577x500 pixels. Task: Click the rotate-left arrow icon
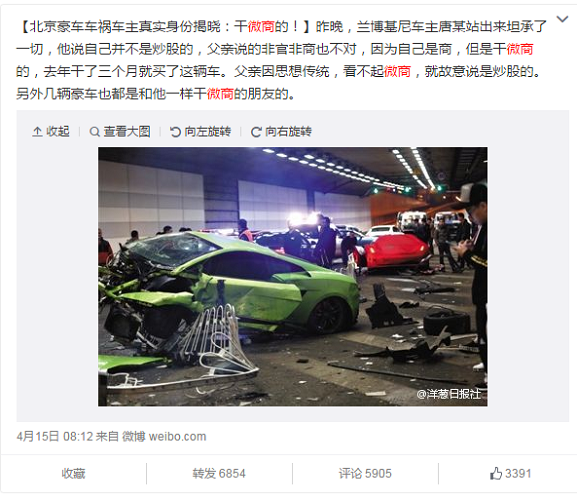[175, 132]
